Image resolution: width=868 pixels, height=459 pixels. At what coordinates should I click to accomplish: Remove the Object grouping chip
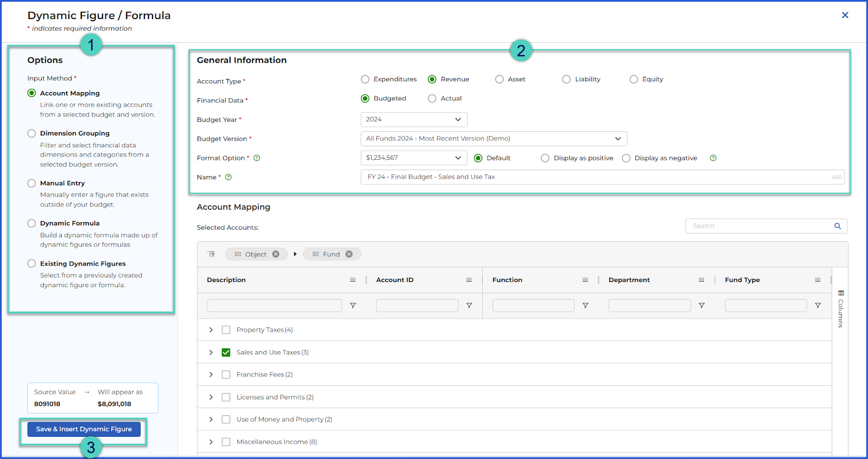pos(276,254)
